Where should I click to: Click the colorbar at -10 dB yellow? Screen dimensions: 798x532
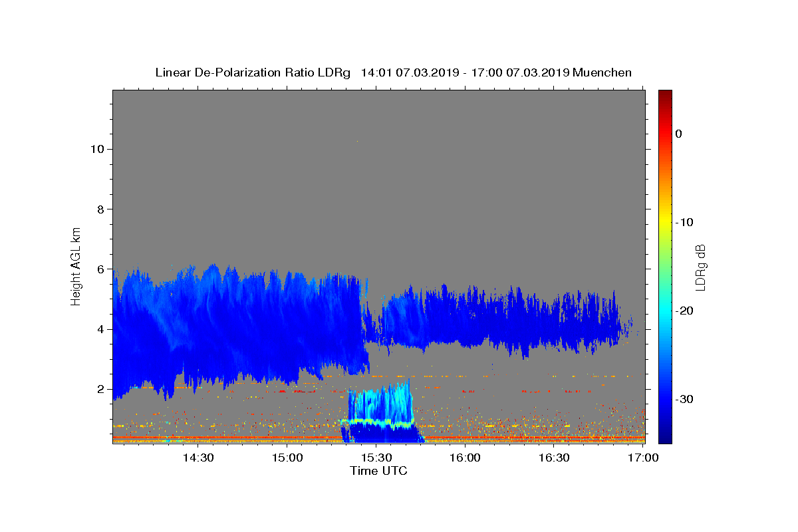[665, 222]
